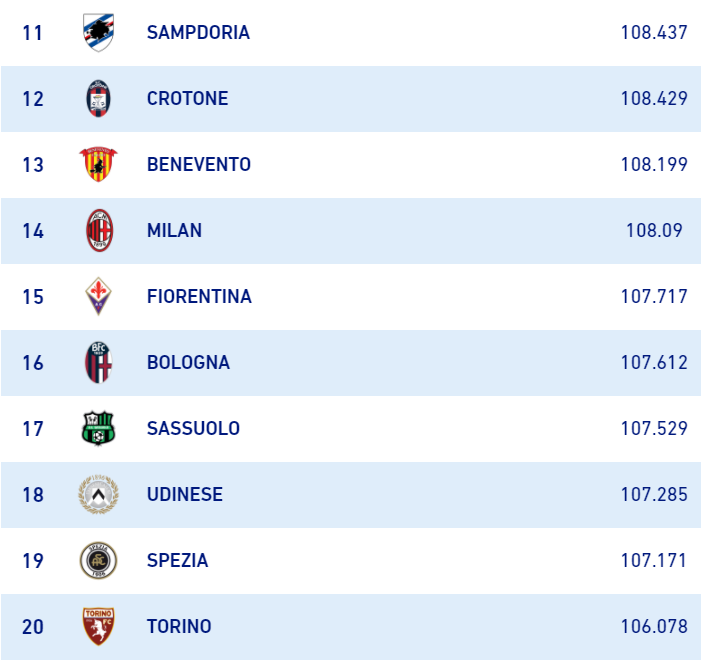The width and height of the screenshot is (703, 661).
Task: Click the Spezia club crest
Action: [x=99, y=561]
